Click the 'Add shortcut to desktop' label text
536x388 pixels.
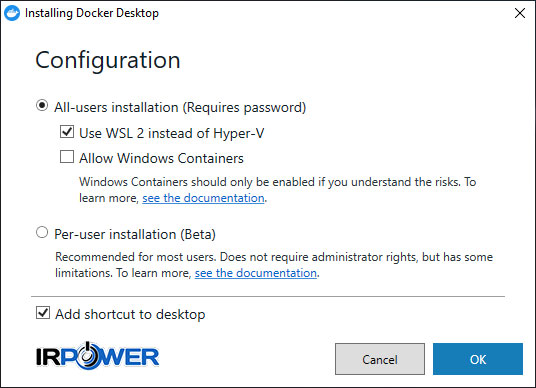[130, 314]
